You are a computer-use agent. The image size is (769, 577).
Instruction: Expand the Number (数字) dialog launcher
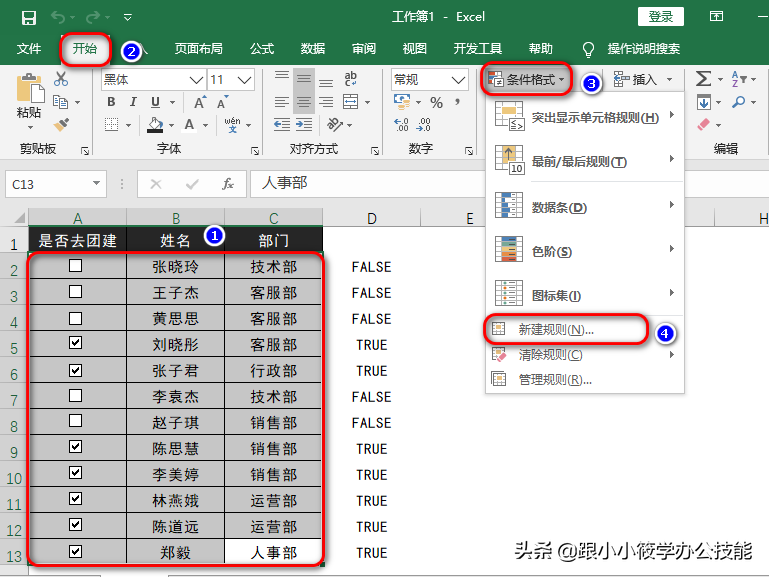click(x=469, y=151)
